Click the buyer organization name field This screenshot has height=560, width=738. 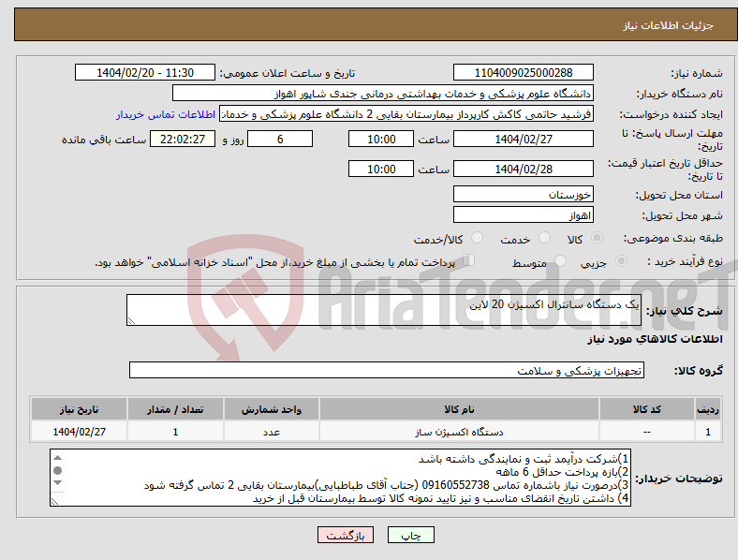pyautogui.click(x=383, y=93)
